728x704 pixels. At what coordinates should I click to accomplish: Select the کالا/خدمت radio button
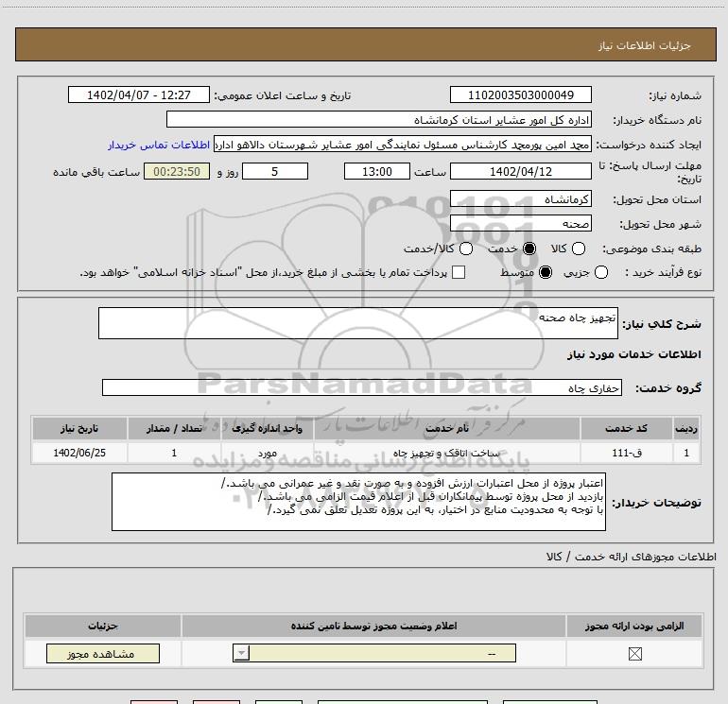[466, 249]
